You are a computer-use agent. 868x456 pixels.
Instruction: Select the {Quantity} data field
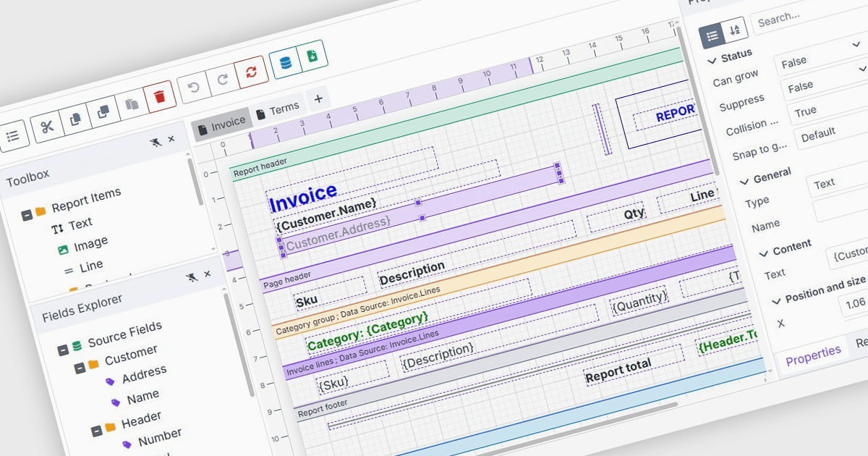[x=640, y=302]
